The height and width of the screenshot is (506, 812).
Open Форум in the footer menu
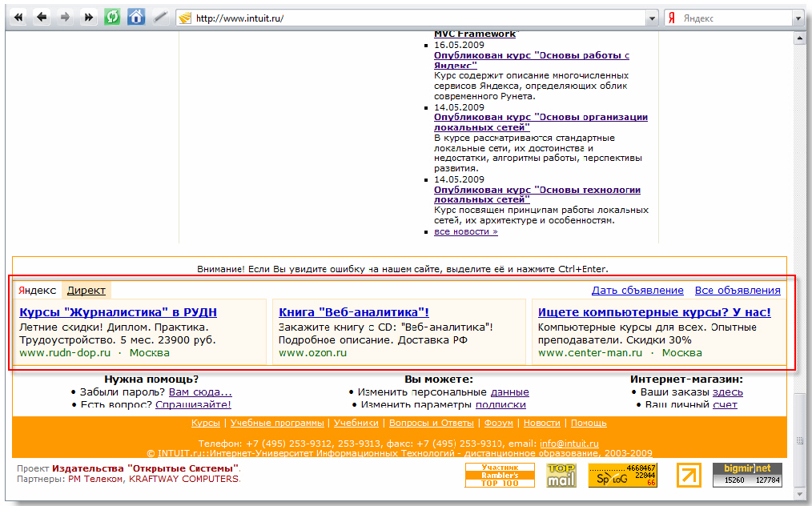pos(499,423)
